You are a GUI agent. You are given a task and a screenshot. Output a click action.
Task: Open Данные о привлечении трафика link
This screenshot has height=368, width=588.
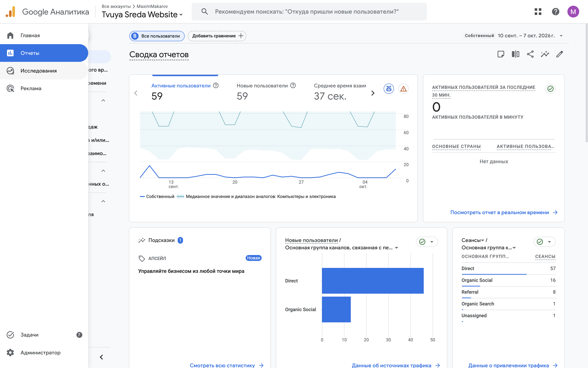tap(513, 365)
